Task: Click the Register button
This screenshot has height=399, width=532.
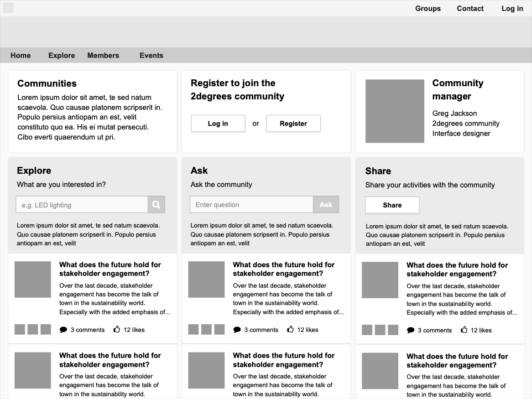Action: 293,124
